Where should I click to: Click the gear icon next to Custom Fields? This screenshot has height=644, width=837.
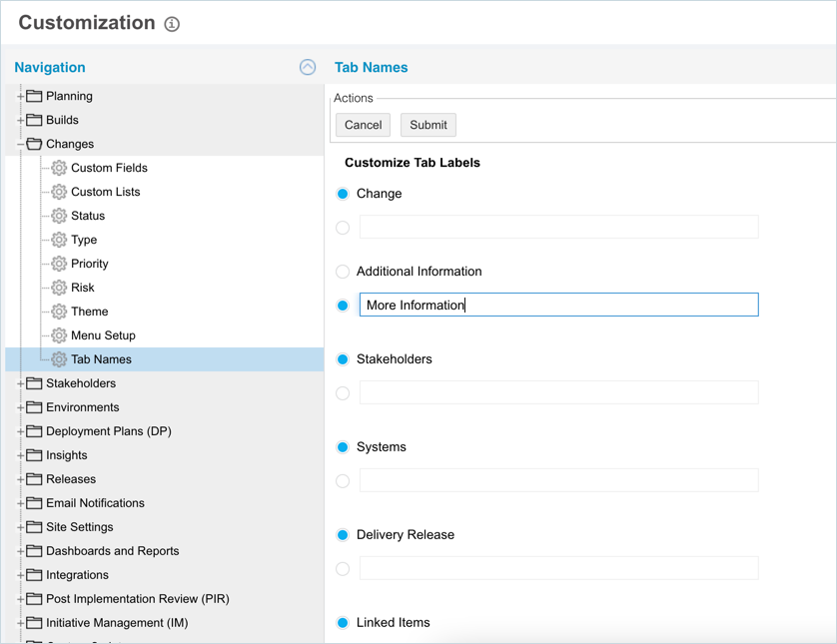click(x=59, y=168)
